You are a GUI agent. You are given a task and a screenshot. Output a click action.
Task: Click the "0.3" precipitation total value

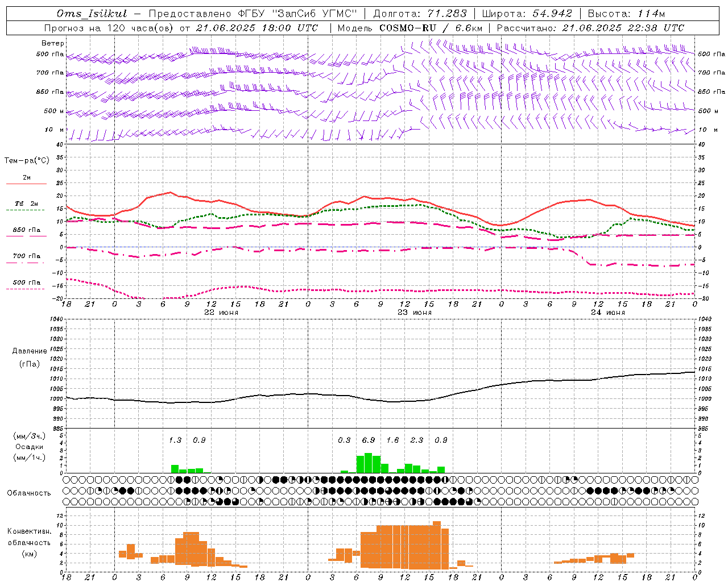[x=344, y=440]
